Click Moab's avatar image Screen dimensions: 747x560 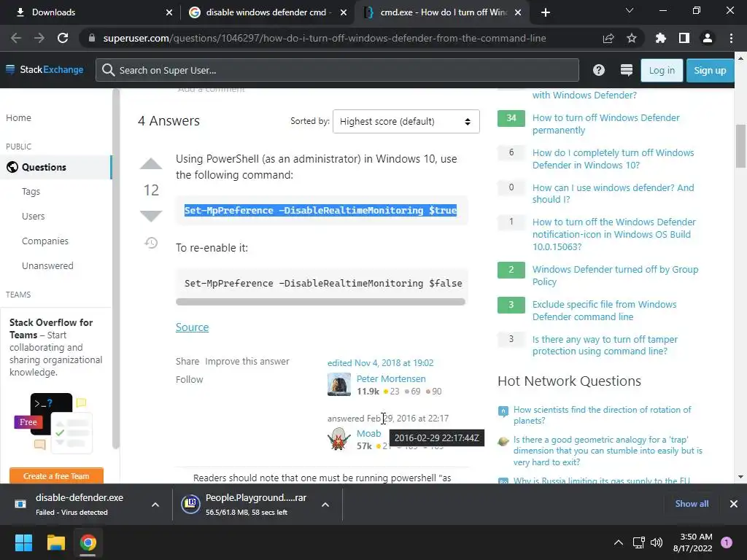click(x=339, y=438)
